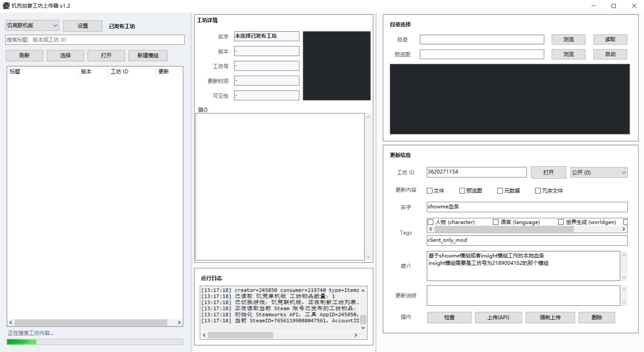Viewport: 644px width, 352px height.
Task: Sort list by 标题 column header
Action: click(43, 71)
